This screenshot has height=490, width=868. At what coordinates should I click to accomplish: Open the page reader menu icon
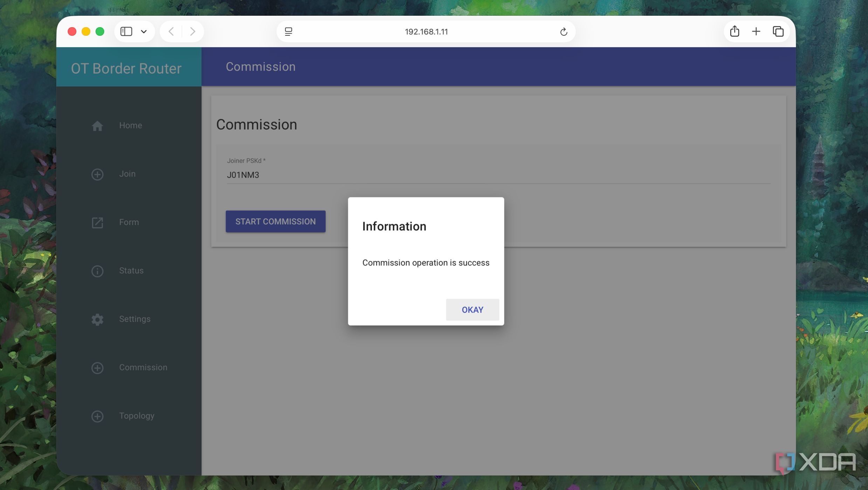(288, 31)
